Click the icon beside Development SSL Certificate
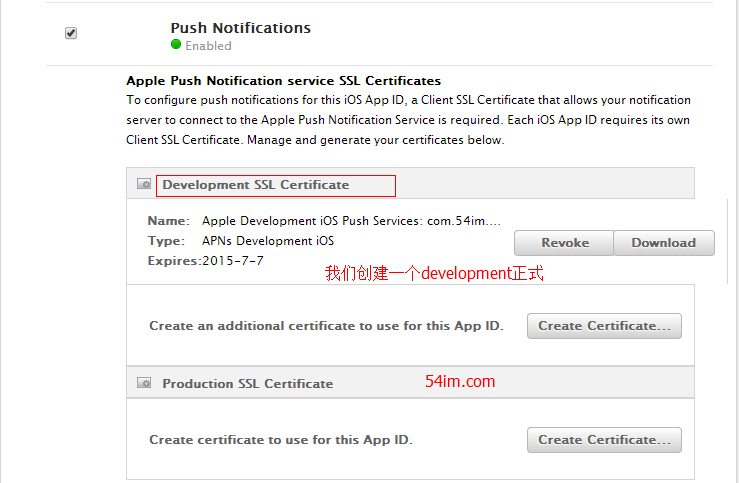 (145, 185)
